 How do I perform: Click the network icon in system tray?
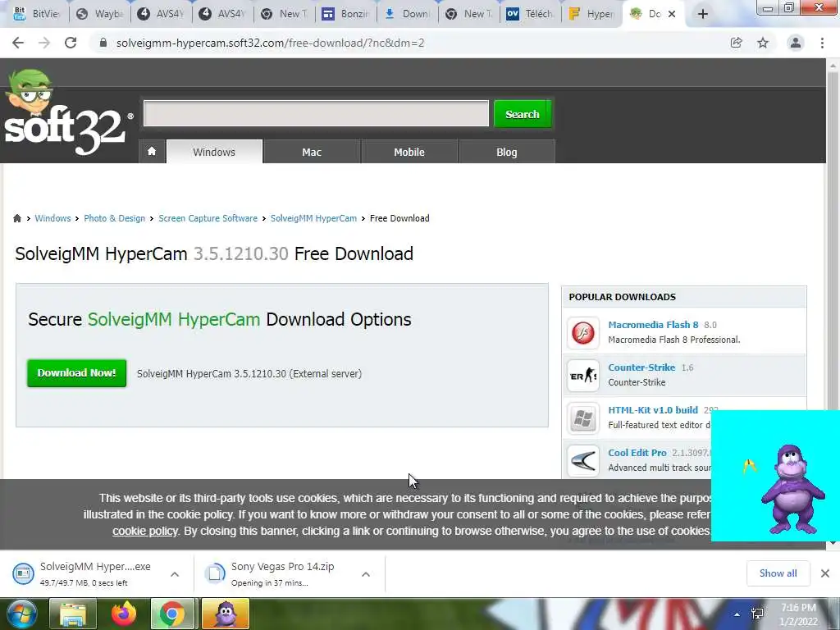tap(757, 614)
